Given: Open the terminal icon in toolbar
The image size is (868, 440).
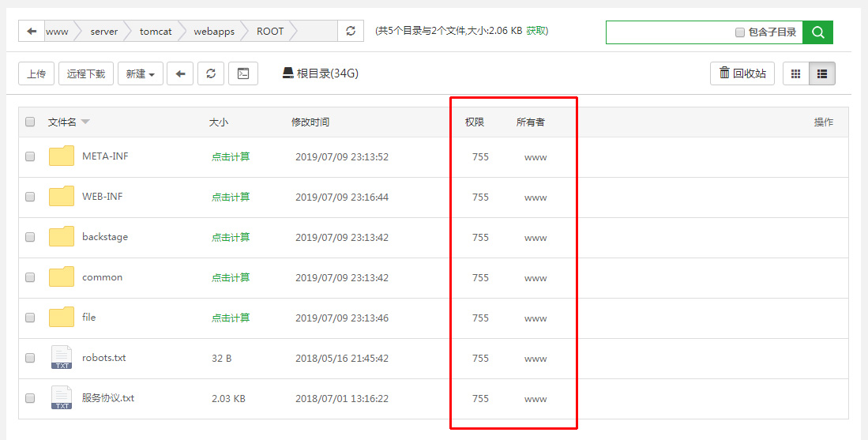Looking at the screenshot, I should click(x=243, y=73).
